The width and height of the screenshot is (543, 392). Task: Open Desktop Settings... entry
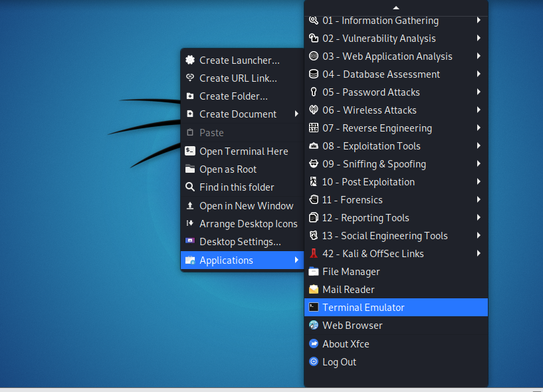[242, 241]
